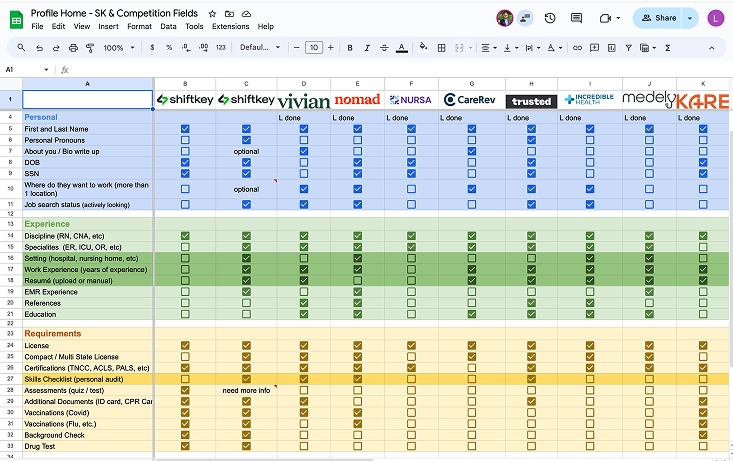Open the search menus magnifier icon

coord(21,47)
